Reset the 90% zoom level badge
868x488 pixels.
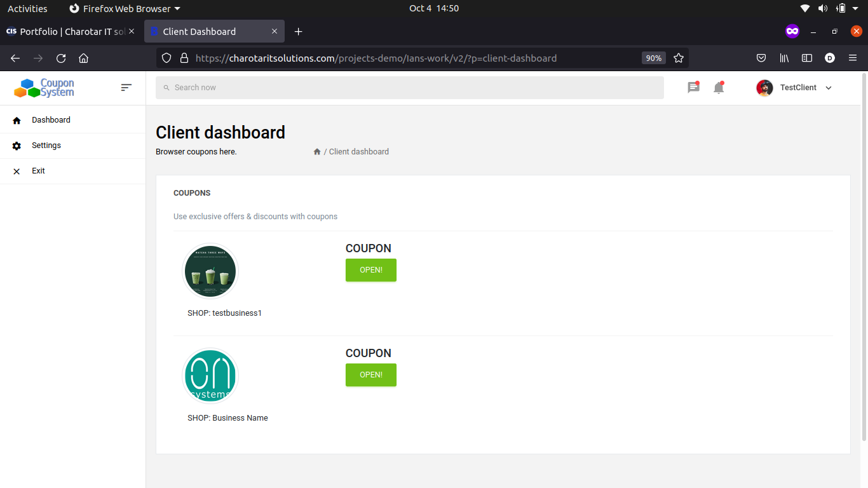tap(653, 58)
